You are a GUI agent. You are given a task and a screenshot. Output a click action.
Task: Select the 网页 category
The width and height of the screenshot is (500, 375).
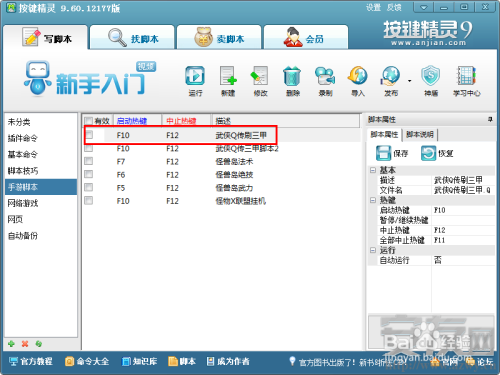(x=41, y=219)
